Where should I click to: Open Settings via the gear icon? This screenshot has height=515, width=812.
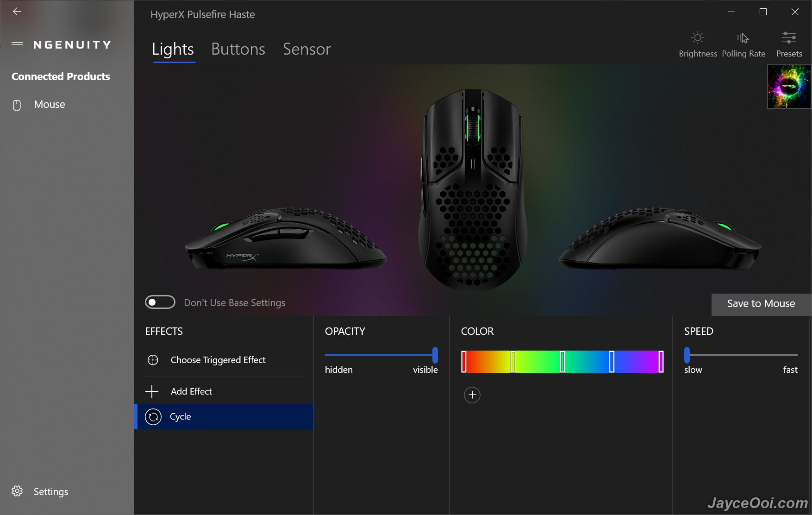tap(17, 491)
